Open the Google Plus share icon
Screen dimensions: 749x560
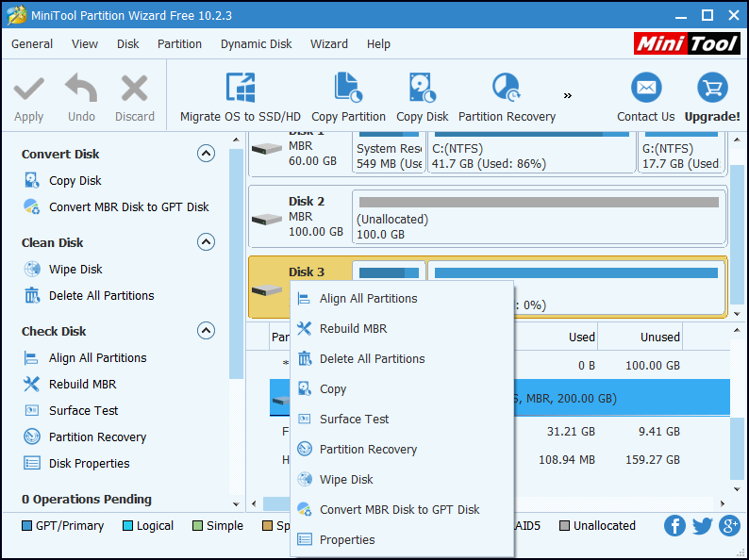[729, 526]
